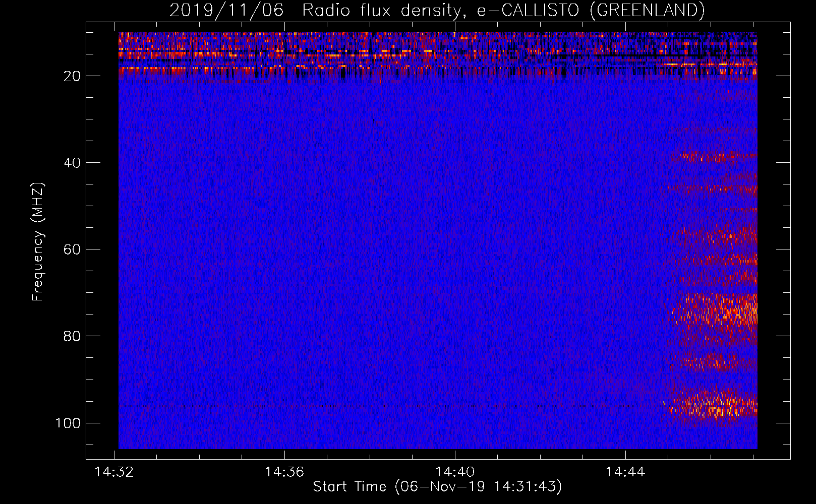
Task: Click the '40' frequency tick label
Action: point(72,163)
